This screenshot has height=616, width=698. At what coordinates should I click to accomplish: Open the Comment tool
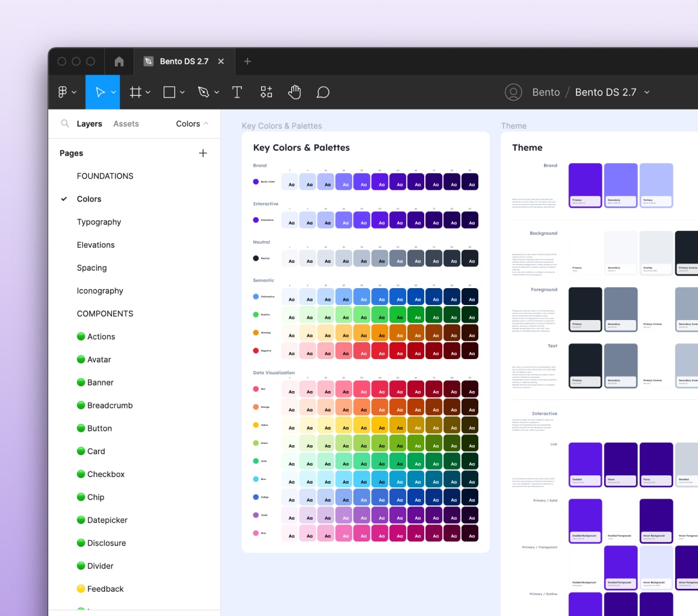coord(323,91)
